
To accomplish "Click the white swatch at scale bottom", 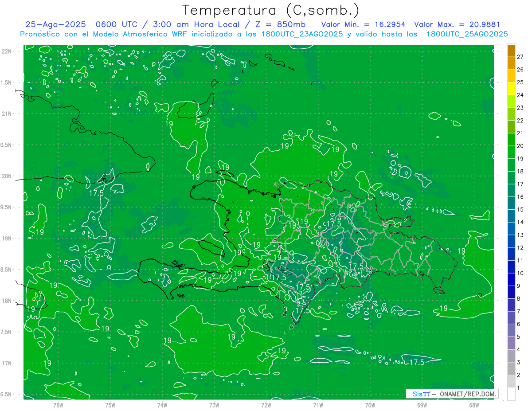I will (511, 394).
